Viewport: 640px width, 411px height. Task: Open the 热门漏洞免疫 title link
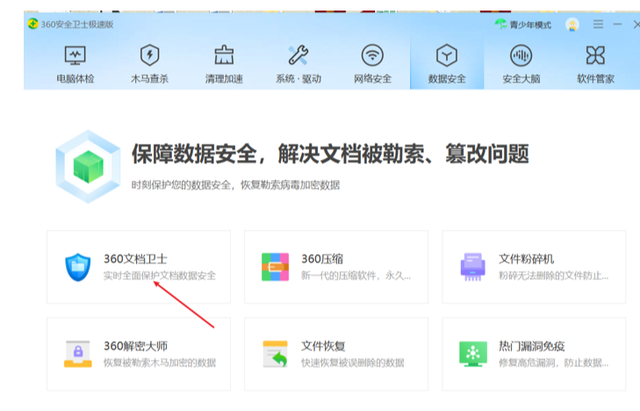pyautogui.click(x=531, y=346)
